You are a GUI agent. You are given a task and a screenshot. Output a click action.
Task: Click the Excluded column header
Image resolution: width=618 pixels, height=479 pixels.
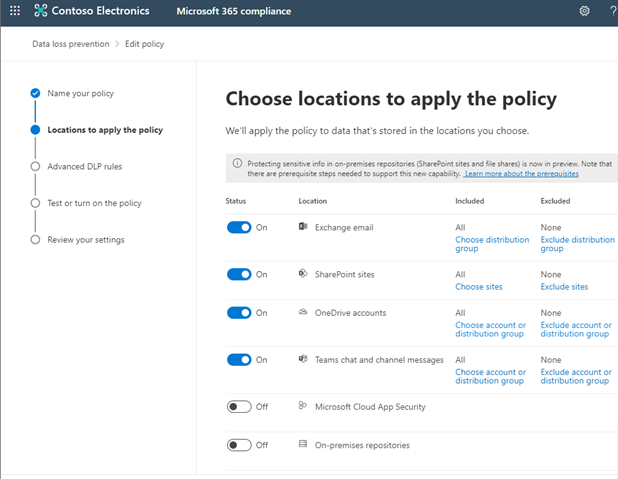click(555, 201)
